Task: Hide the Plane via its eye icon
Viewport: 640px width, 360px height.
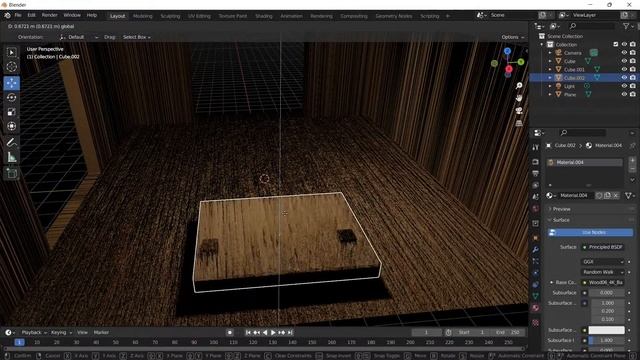Action: coord(624,94)
